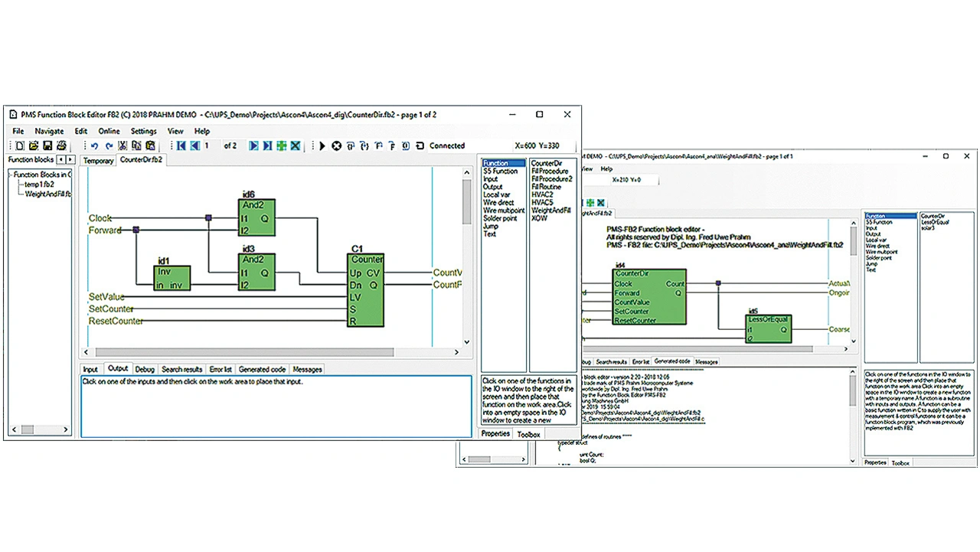Select Wire multipoint in element list

[504, 211]
